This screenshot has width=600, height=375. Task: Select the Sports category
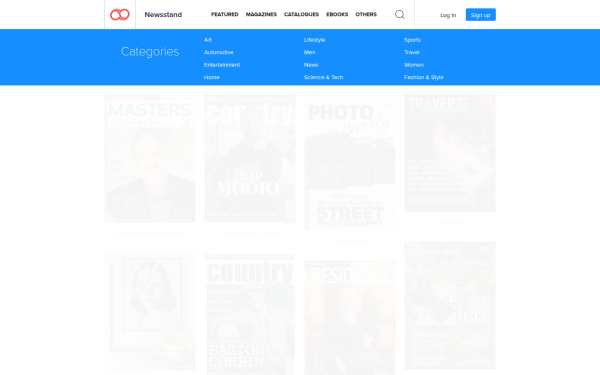coord(412,40)
